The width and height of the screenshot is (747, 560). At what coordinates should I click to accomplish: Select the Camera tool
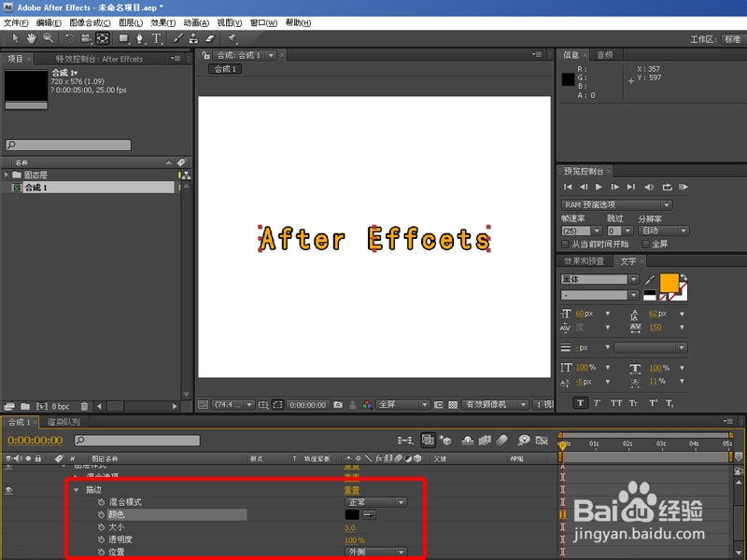tap(86, 38)
